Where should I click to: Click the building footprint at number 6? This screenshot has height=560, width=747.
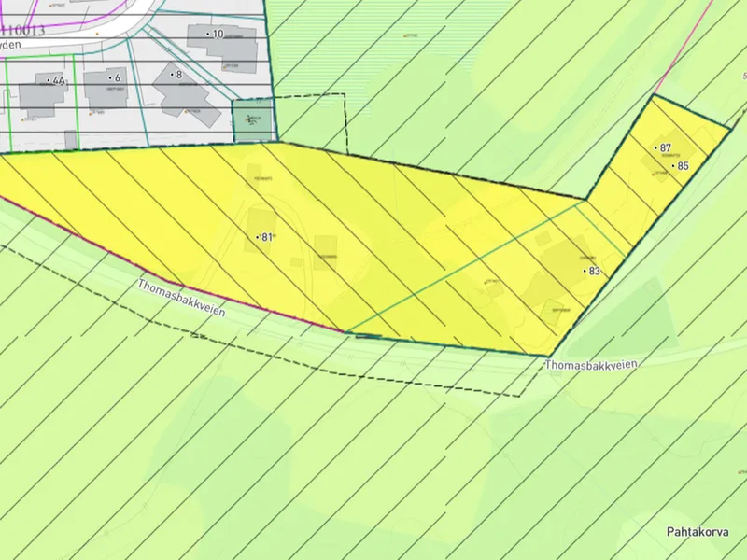click(x=106, y=89)
